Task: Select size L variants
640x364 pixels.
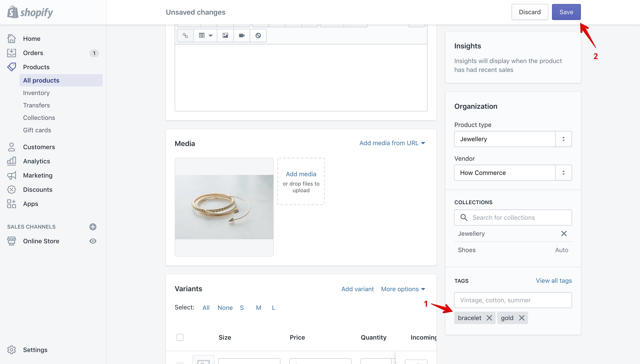Action: (x=274, y=307)
